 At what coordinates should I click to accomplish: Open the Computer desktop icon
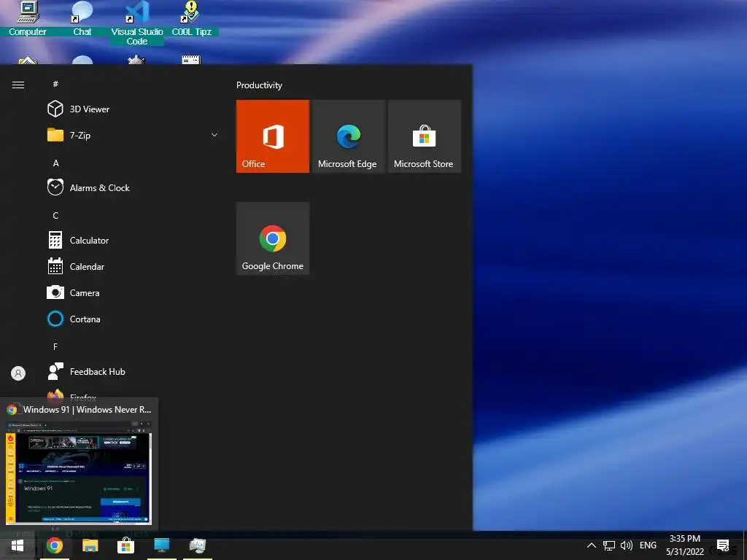point(28,19)
